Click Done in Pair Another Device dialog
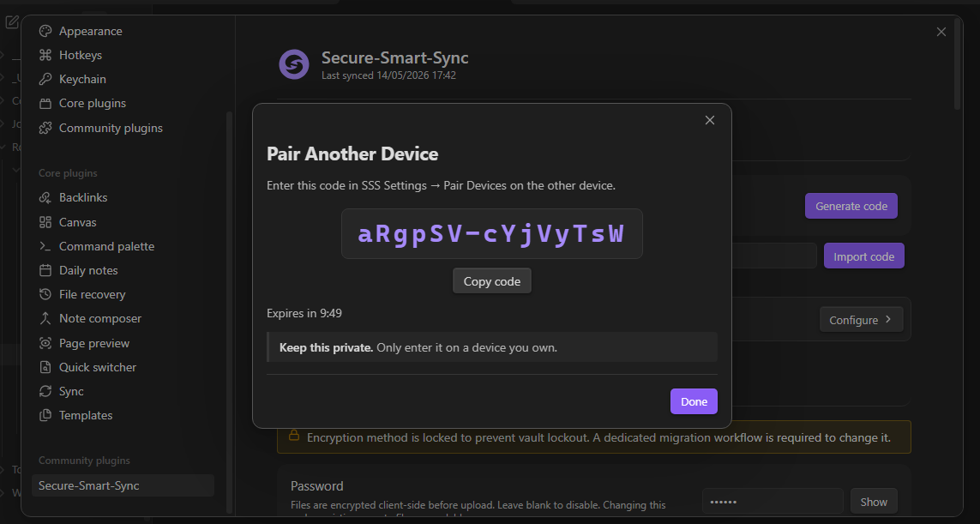The height and width of the screenshot is (524, 980). coord(694,401)
